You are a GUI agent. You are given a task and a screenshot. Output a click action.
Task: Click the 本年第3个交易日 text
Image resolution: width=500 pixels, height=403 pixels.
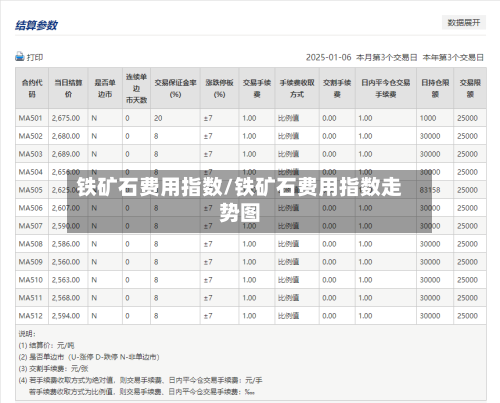click(x=453, y=57)
